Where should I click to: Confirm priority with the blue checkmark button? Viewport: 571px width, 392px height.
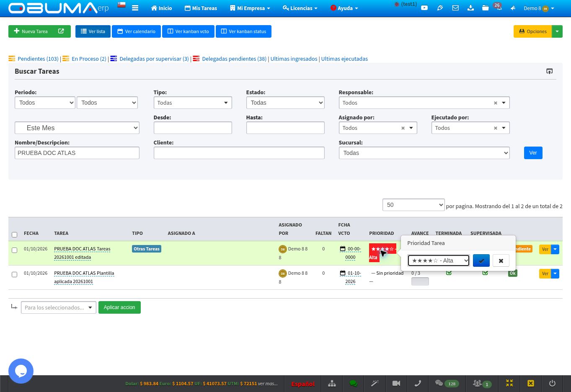pos(481,260)
